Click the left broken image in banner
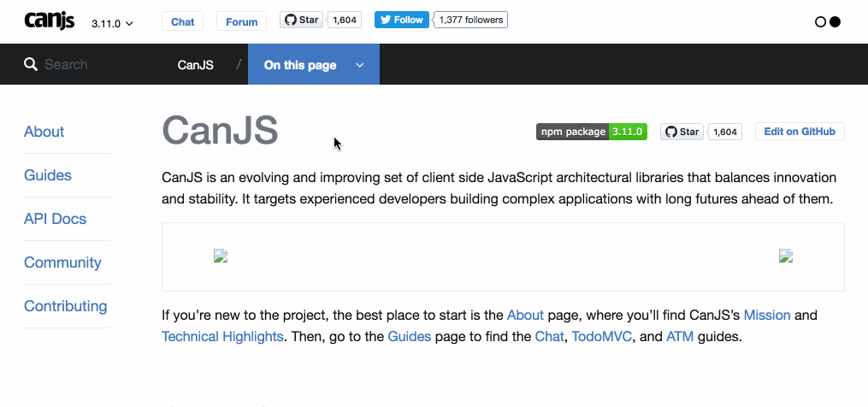Viewport: 868px width, 407px height. tap(221, 256)
